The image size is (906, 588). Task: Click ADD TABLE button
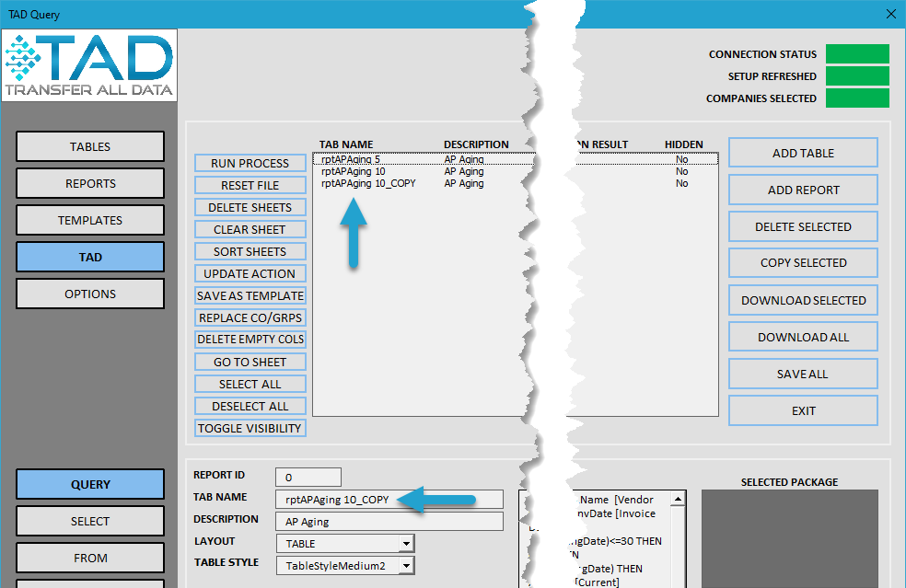pos(803,153)
